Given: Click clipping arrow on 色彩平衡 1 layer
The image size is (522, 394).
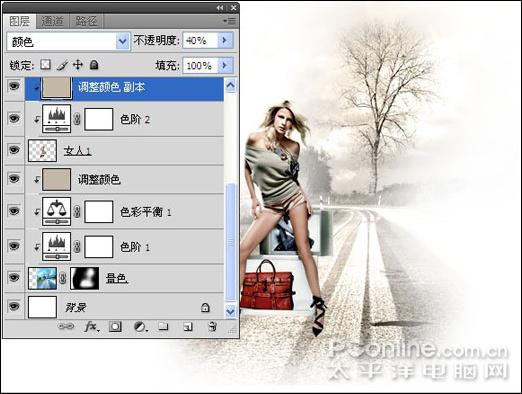Looking at the screenshot, I should (x=37, y=212).
